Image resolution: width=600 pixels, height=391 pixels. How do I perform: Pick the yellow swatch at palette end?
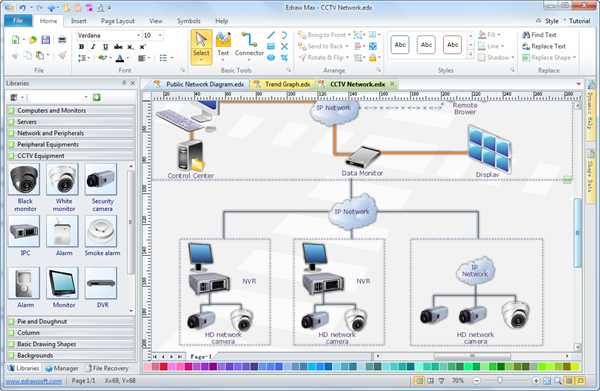tap(575, 367)
